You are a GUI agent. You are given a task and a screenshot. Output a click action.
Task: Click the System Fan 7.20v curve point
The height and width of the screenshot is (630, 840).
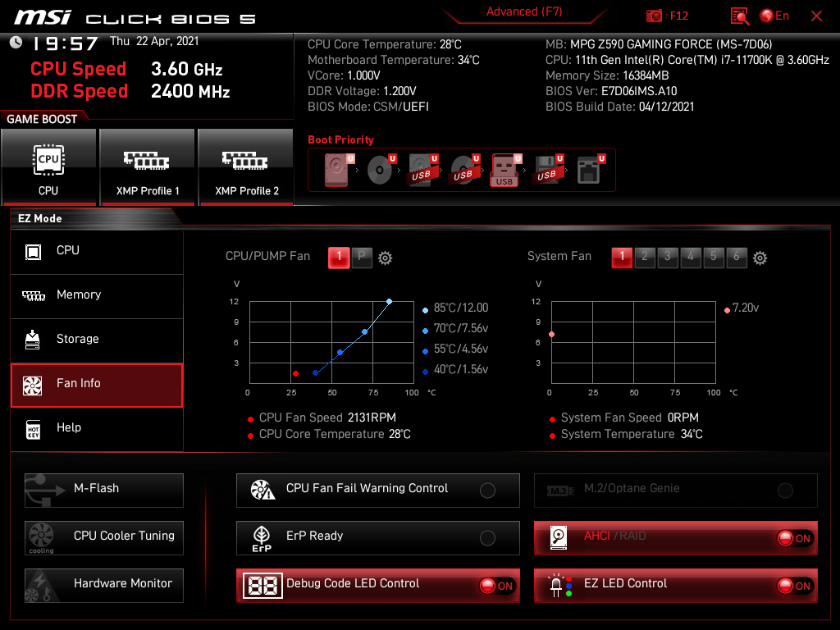(552, 335)
